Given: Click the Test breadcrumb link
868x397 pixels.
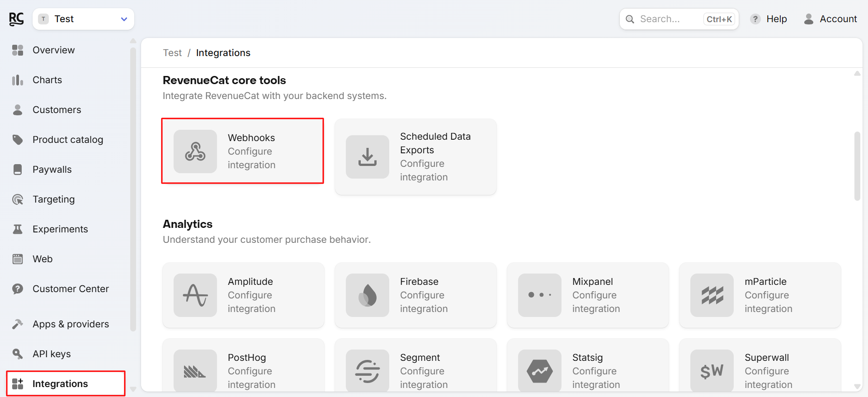Looking at the screenshot, I should click(172, 53).
